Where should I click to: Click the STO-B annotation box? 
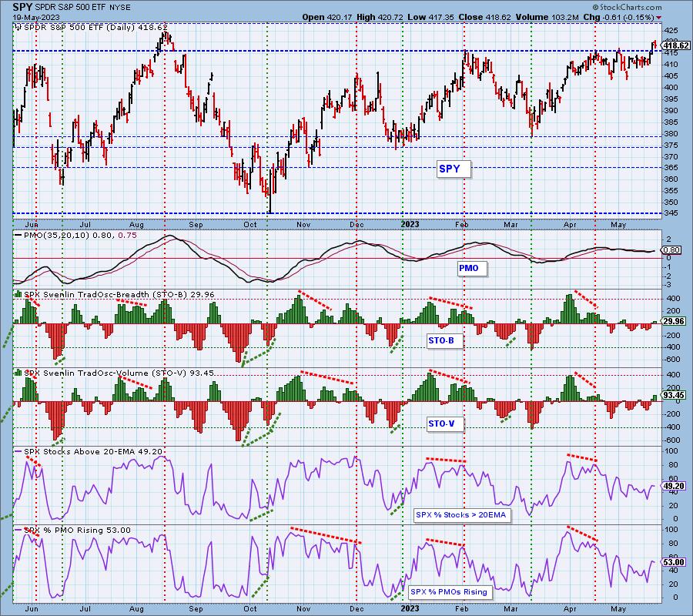[x=444, y=340]
